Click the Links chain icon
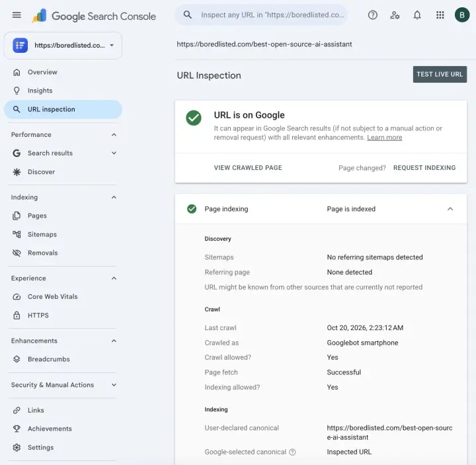 click(x=17, y=410)
